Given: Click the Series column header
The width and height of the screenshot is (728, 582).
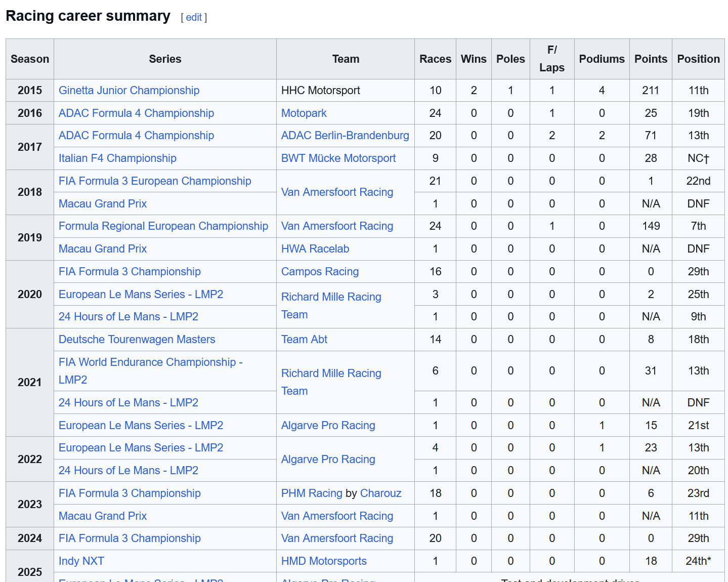Looking at the screenshot, I should pos(165,59).
